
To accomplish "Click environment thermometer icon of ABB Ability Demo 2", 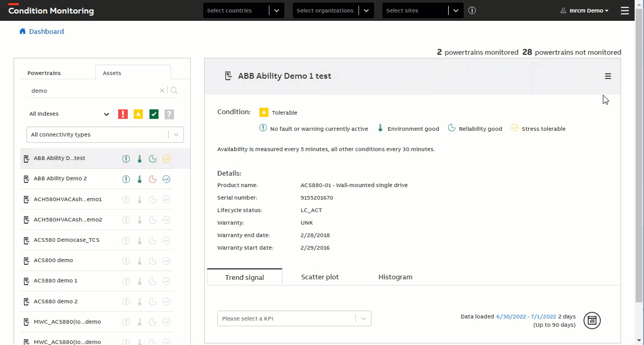I will pos(140,179).
